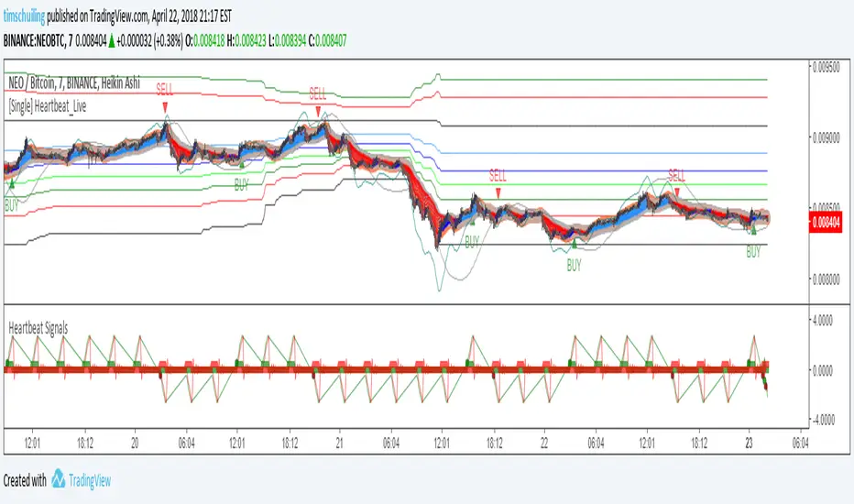Open the TradingView link in footer
854x504 pixels.
[89, 480]
